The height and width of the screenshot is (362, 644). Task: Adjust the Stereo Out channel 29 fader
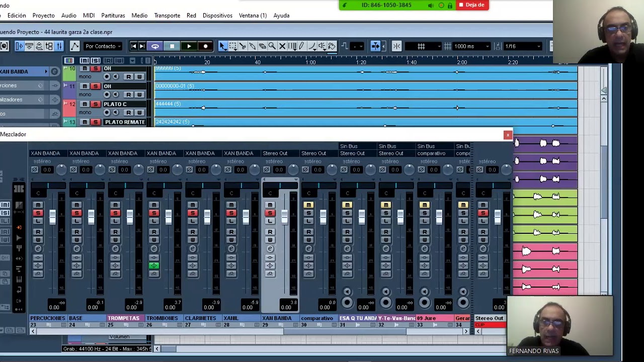click(x=285, y=217)
